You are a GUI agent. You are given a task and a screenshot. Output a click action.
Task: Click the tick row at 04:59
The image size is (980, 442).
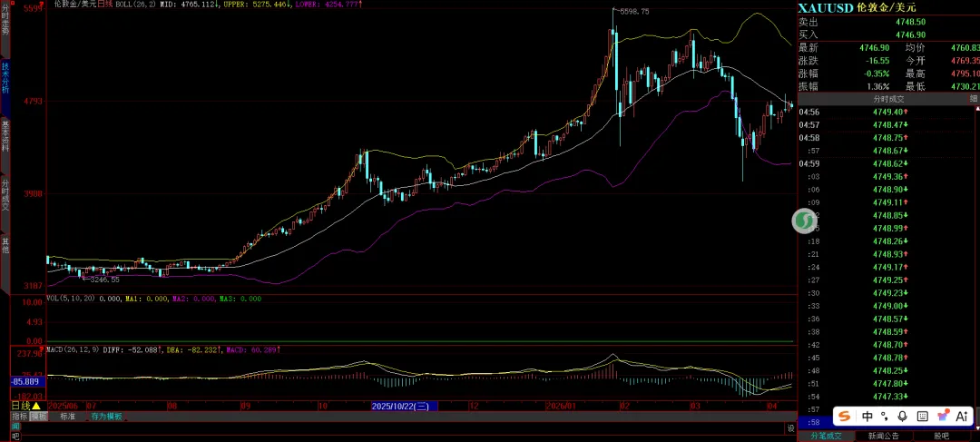(x=888, y=163)
